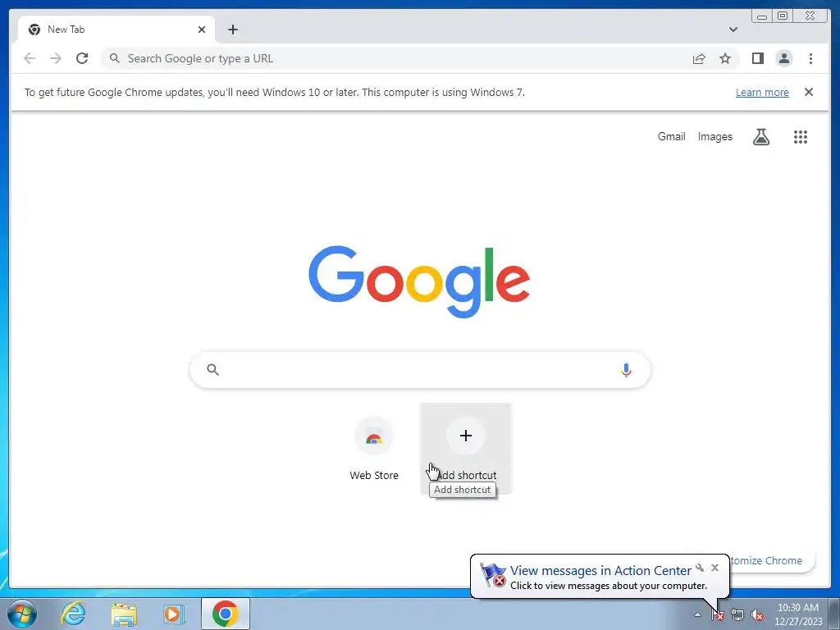Viewport: 840px width, 630px height.
Task: Open the Learn more link
Action: click(x=762, y=92)
